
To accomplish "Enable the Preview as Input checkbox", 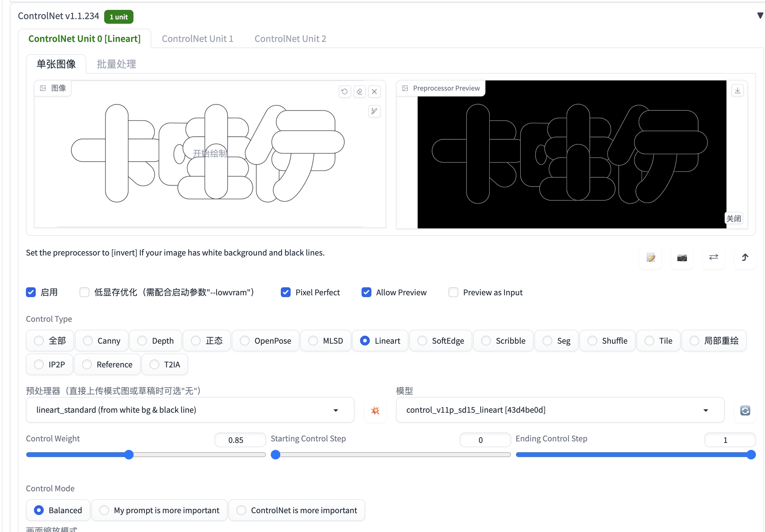I will tap(453, 292).
